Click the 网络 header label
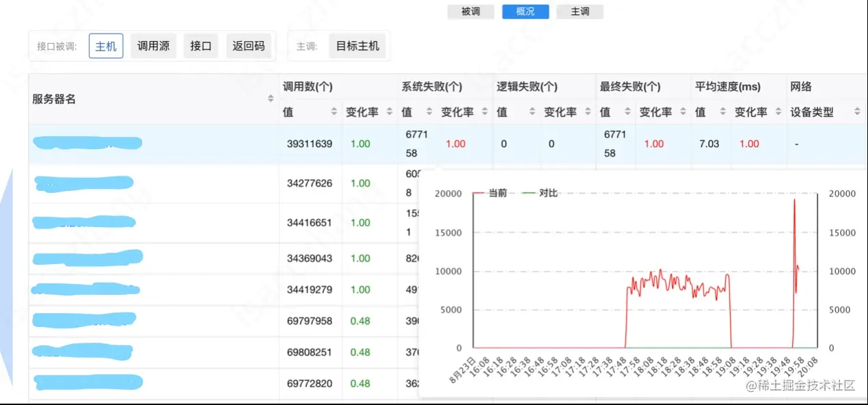This screenshot has width=868, height=405. pos(801,87)
